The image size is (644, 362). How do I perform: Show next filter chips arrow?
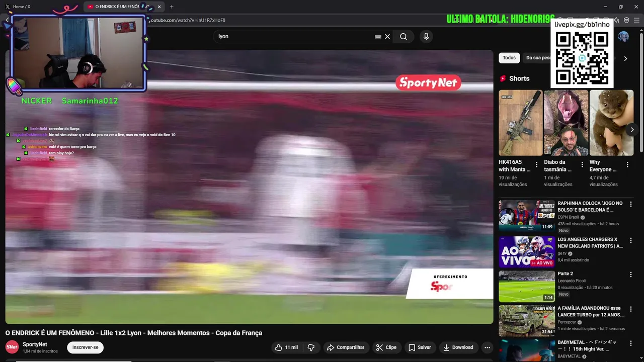coord(625,58)
